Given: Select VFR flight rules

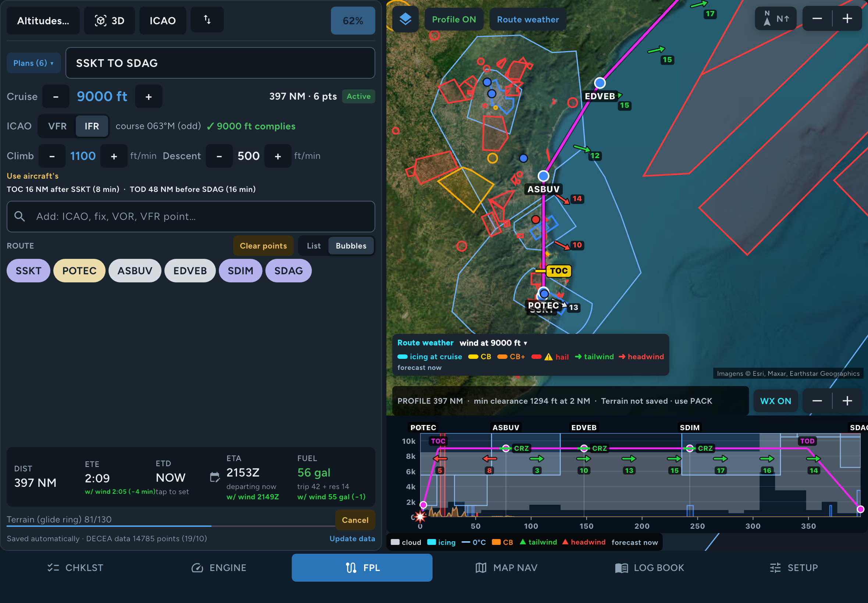Looking at the screenshot, I should pyautogui.click(x=57, y=126).
